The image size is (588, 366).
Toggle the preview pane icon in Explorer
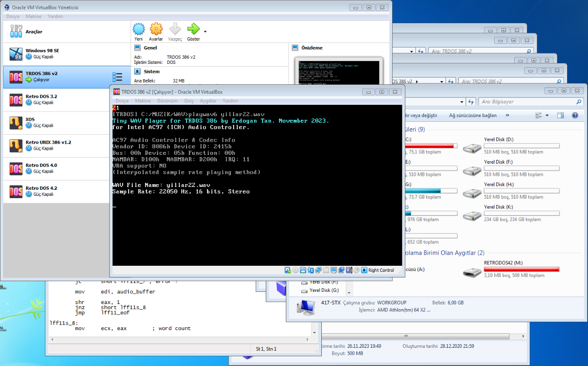point(560,115)
